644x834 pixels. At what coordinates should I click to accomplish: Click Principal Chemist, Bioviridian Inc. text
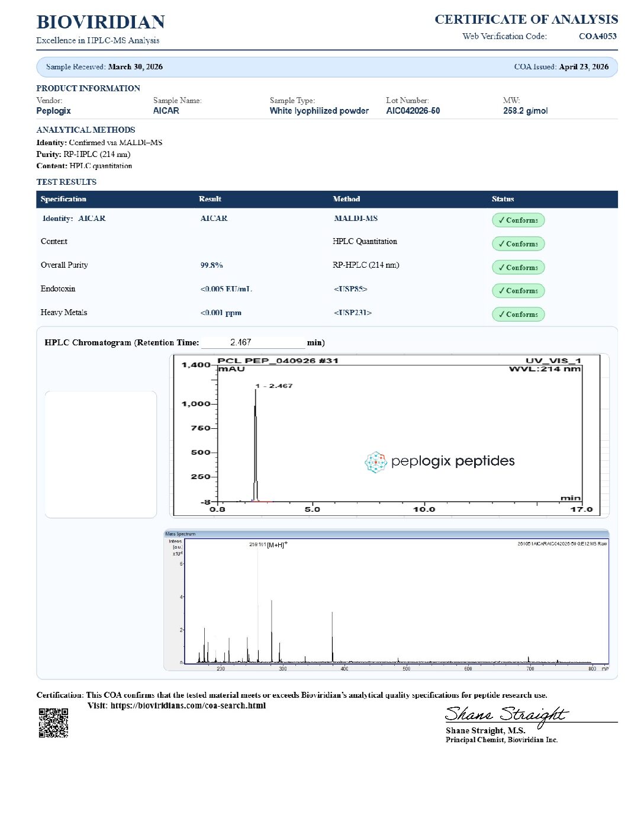tap(501, 740)
